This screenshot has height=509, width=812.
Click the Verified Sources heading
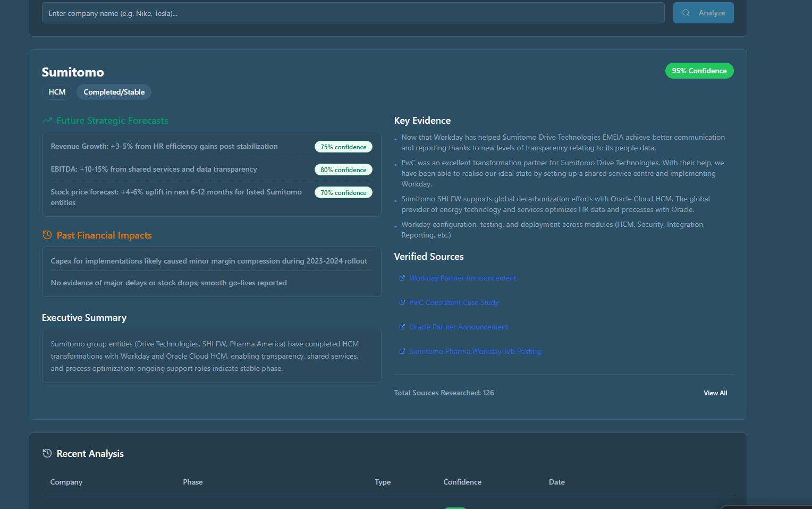pos(428,257)
